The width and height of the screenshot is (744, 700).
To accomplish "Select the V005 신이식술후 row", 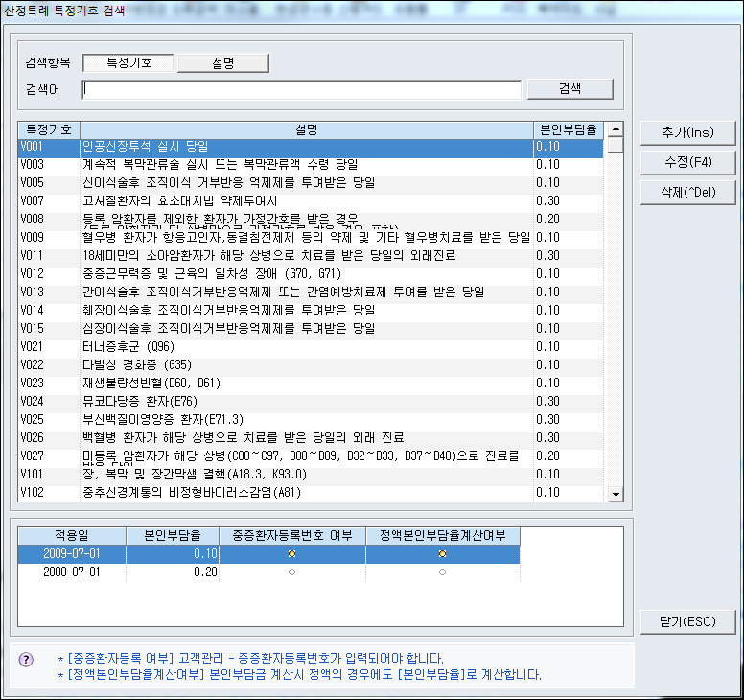I will pos(307,183).
